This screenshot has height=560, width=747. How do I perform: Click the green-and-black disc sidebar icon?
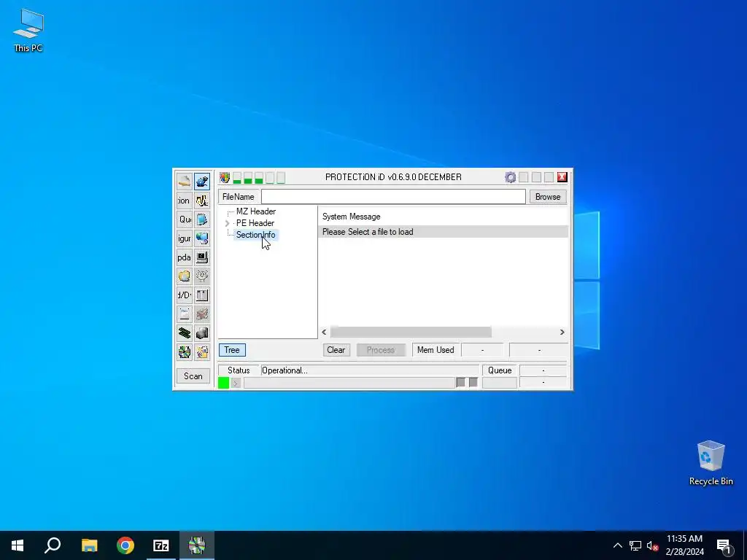tap(185, 352)
